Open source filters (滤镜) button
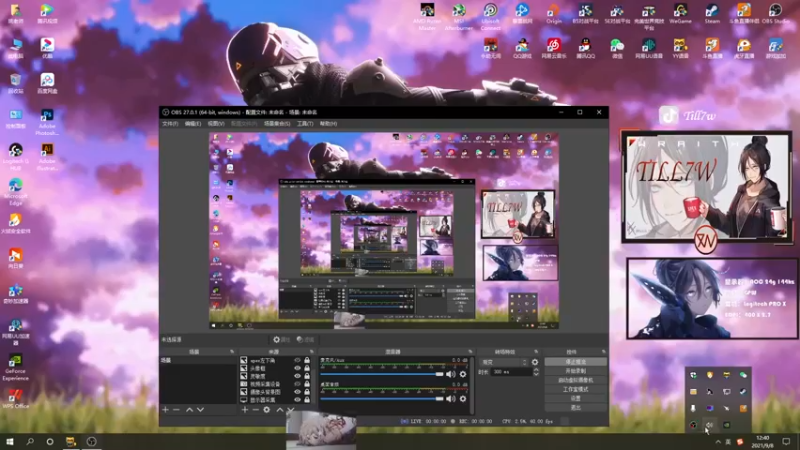The height and width of the screenshot is (450, 800). click(x=305, y=339)
